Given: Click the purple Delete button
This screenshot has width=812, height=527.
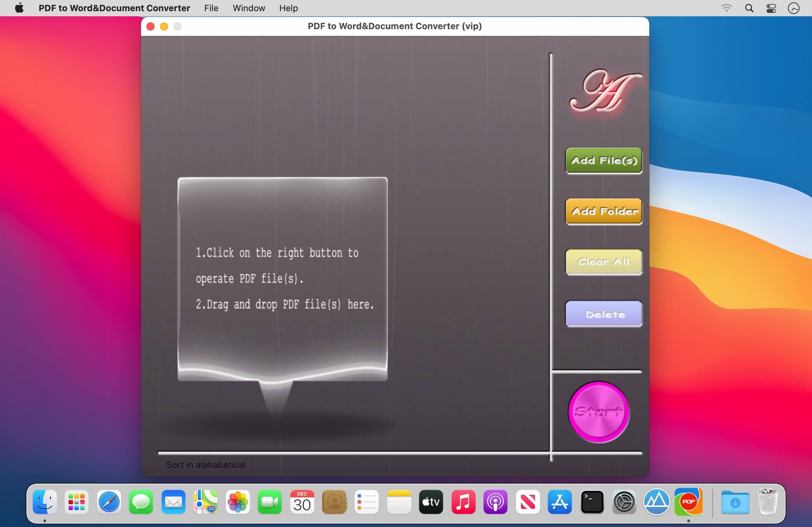Looking at the screenshot, I should tap(604, 314).
